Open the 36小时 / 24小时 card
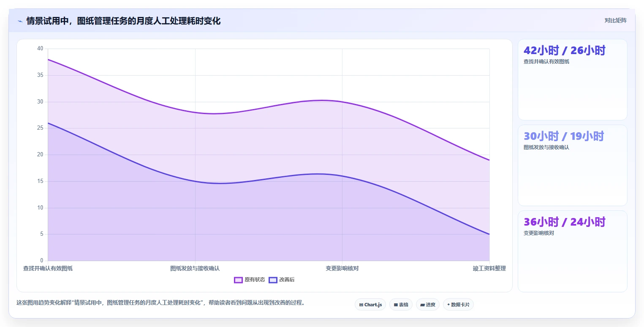Image resolution: width=644 pixels, height=327 pixels. pyautogui.click(x=572, y=251)
